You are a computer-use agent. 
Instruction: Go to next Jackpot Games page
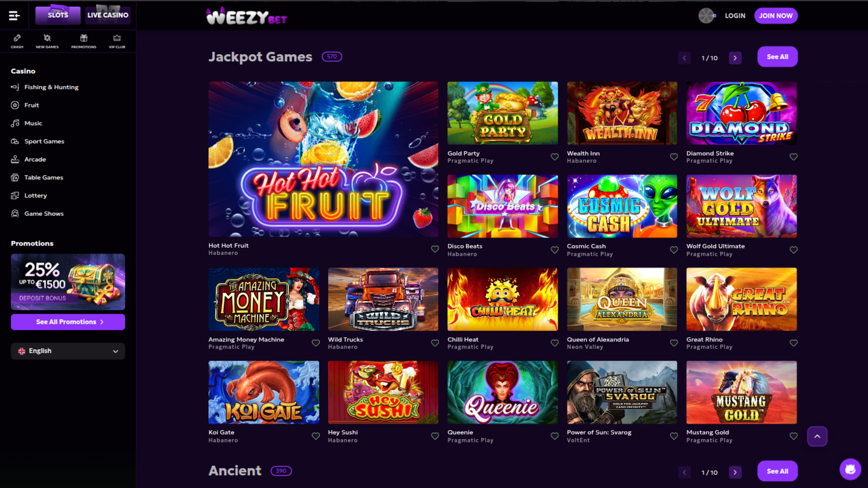(x=735, y=58)
